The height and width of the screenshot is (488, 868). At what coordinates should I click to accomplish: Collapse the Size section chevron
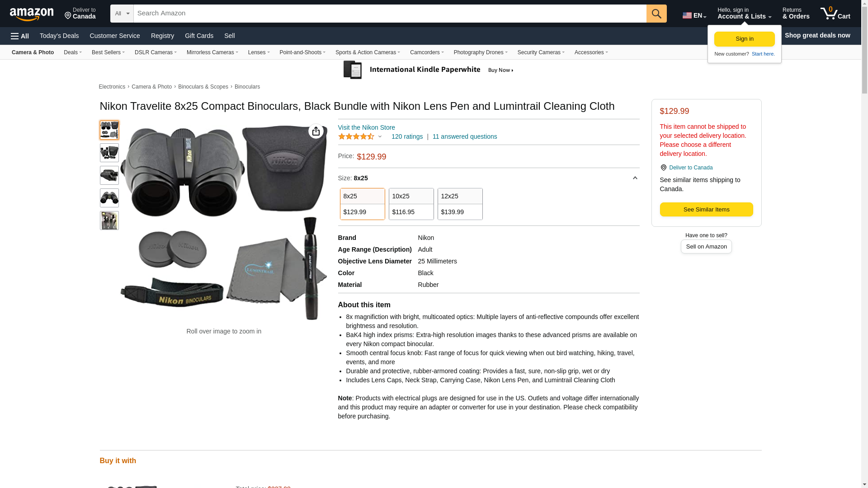coord(635,178)
